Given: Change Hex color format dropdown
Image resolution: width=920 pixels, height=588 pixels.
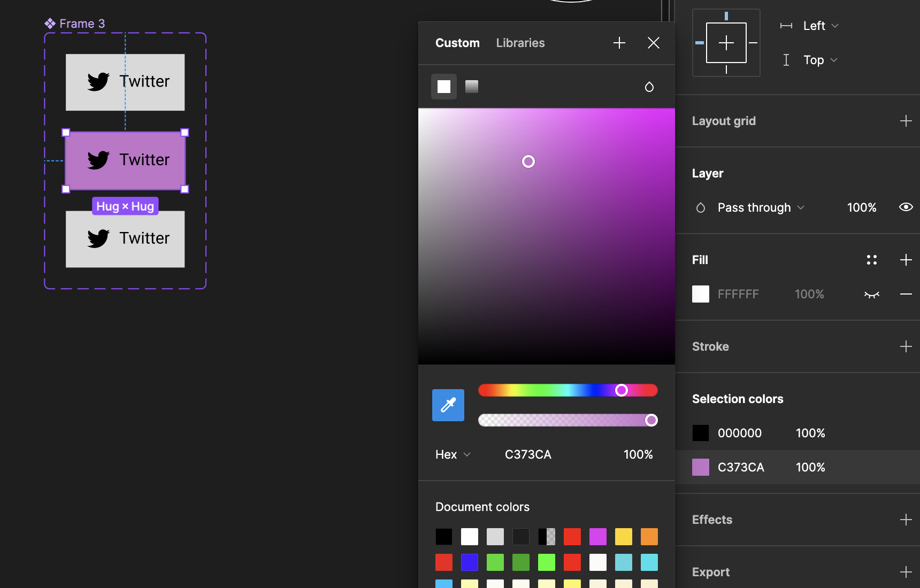Looking at the screenshot, I should pyautogui.click(x=453, y=454).
